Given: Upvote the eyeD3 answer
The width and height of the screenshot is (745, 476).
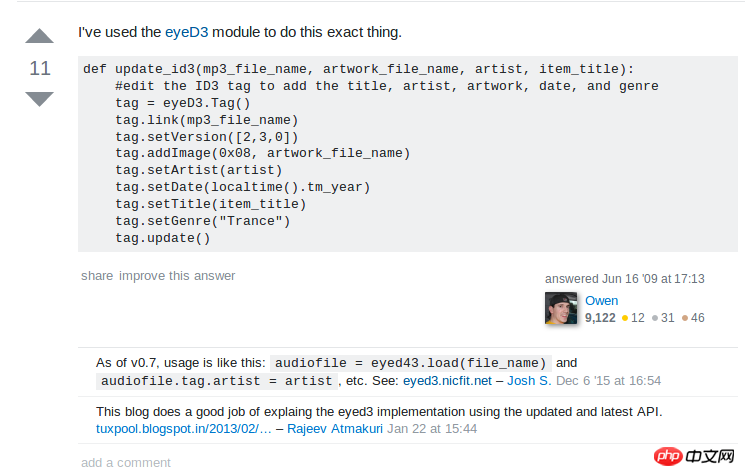Looking at the screenshot, I should click(39, 38).
